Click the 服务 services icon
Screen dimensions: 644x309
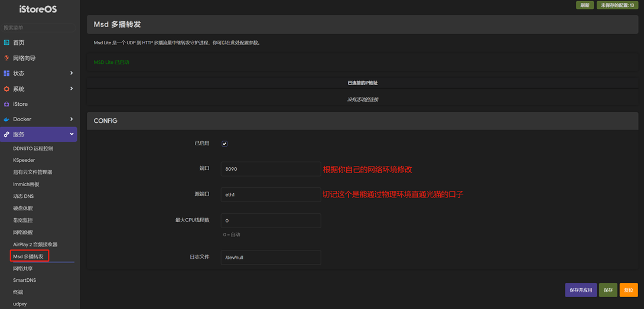click(x=6, y=135)
